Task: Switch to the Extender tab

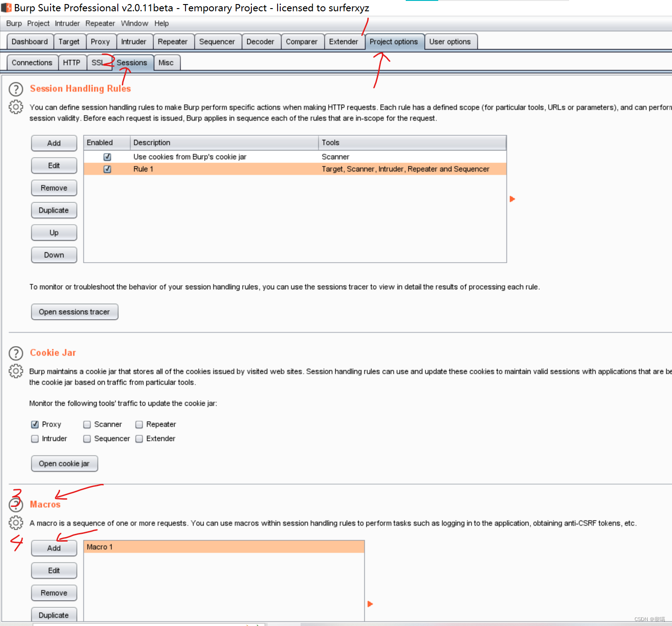Action: coord(343,42)
